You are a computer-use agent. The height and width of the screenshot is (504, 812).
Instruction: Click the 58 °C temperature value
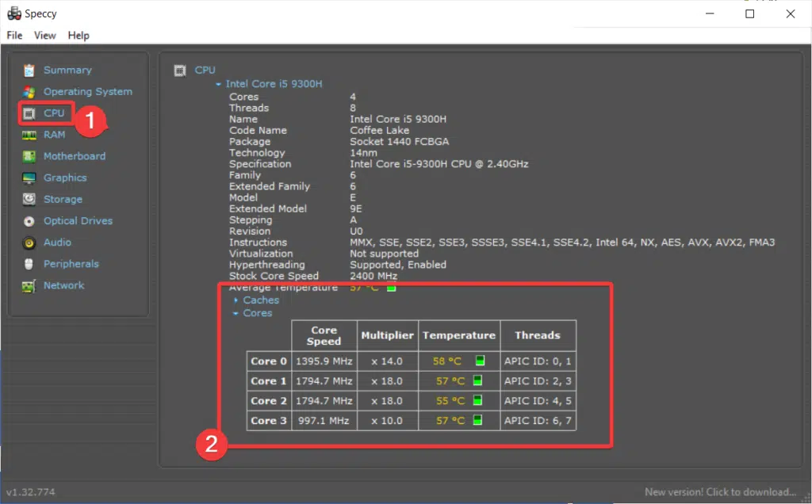point(447,361)
